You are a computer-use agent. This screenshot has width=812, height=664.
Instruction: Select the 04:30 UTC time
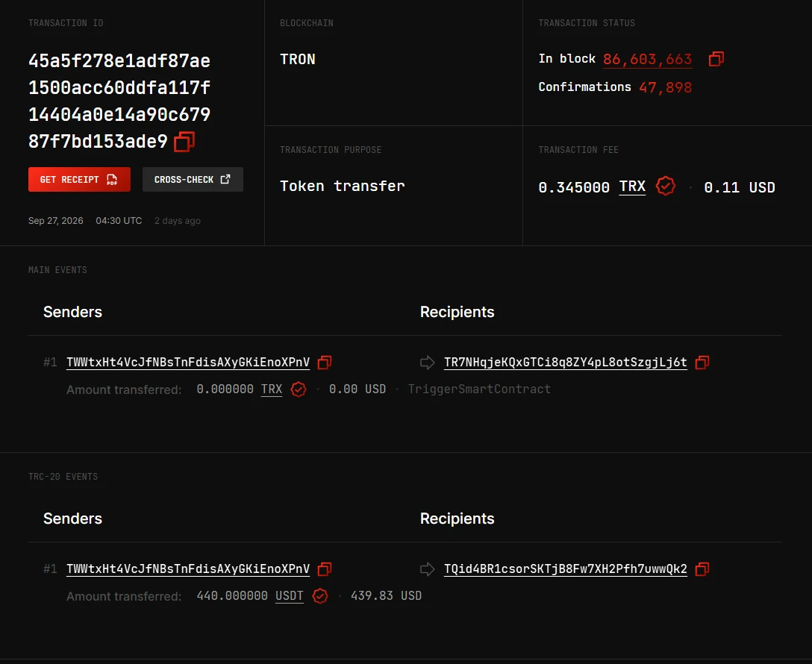[x=119, y=221]
